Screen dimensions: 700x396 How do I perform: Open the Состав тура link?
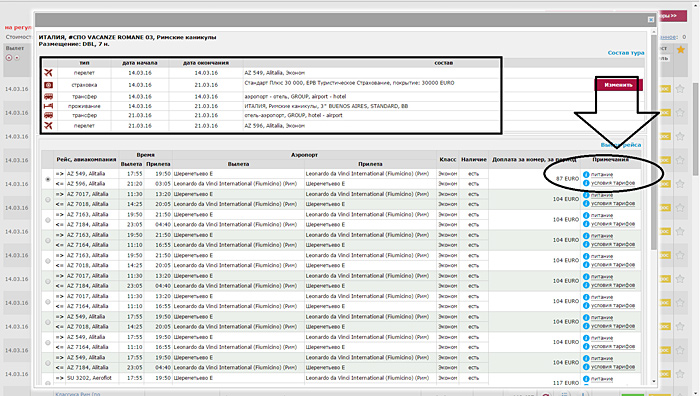[x=625, y=53]
